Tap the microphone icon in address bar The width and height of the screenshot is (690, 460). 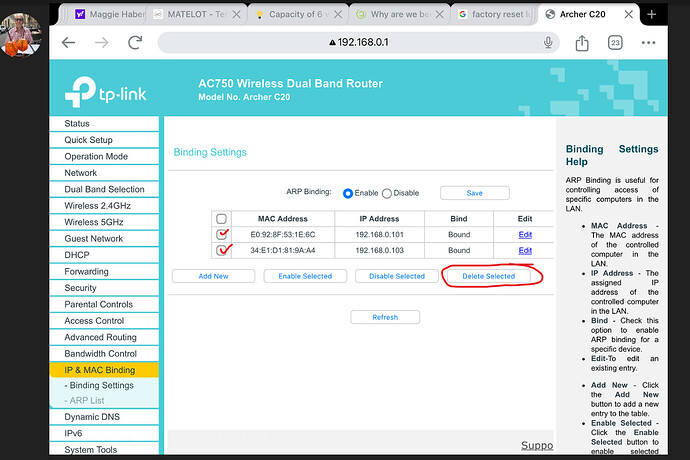[548, 43]
